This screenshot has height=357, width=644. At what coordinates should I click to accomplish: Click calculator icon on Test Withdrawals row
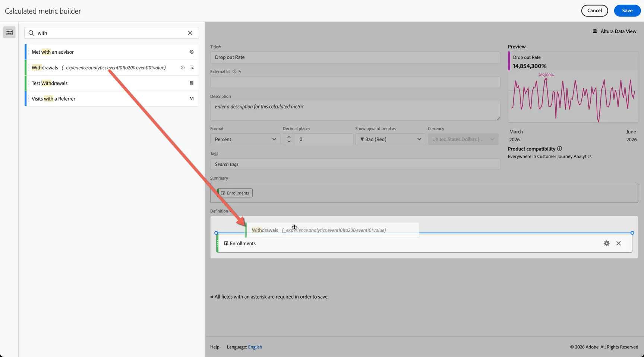192,83
